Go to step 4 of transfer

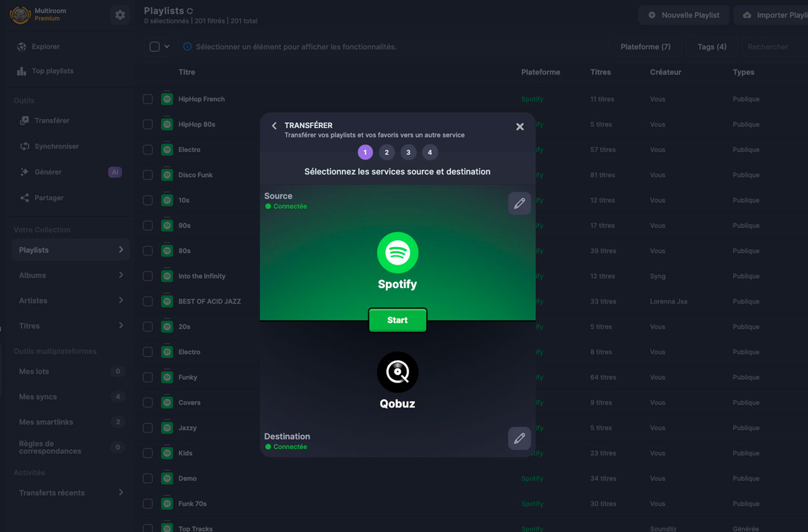coord(430,152)
